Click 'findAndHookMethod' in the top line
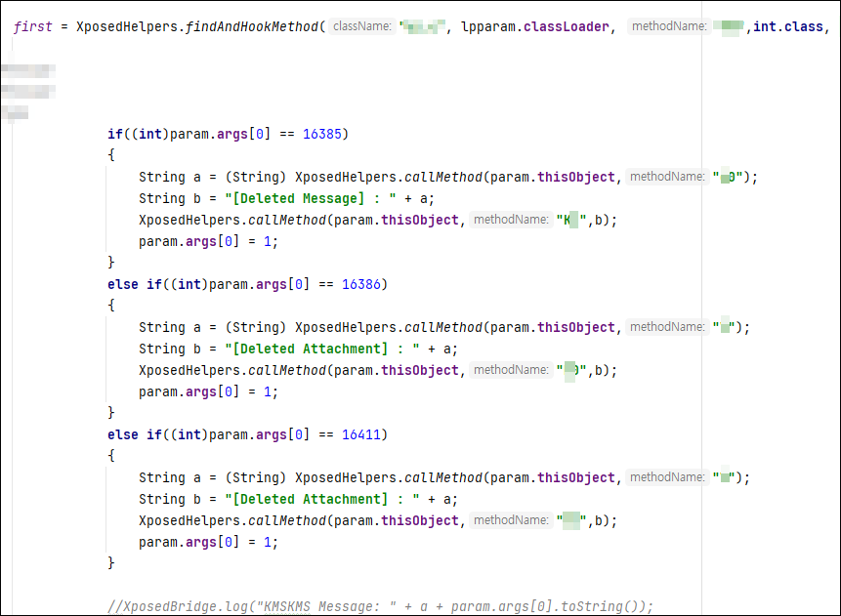The width and height of the screenshot is (841, 616). tap(252, 26)
